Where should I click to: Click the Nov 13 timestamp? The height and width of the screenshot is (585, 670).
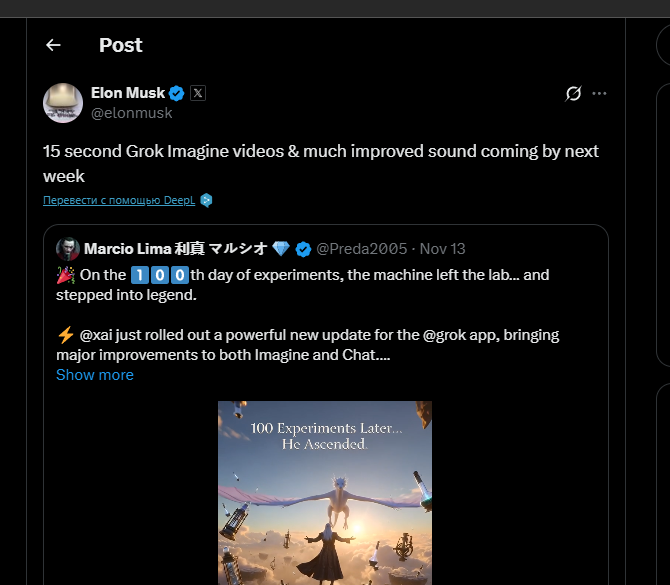coord(442,248)
